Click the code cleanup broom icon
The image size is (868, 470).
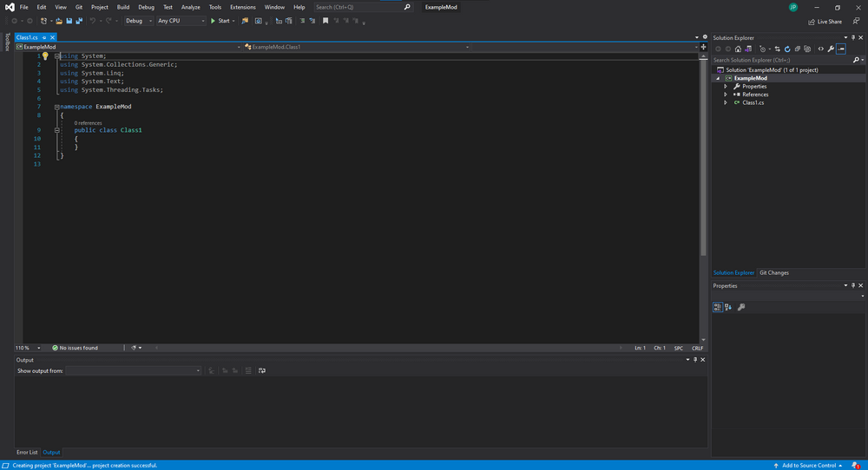tap(134, 348)
